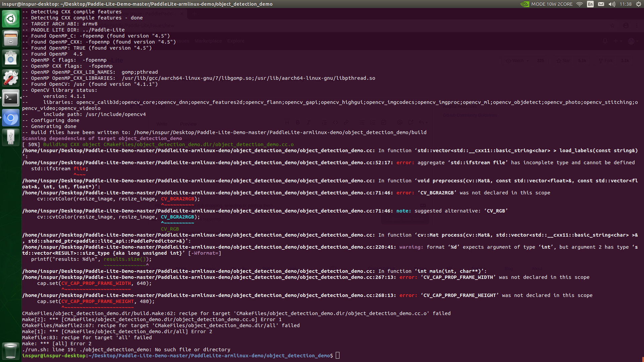The width and height of the screenshot is (644, 362).
Task: Open the USB drive icon in the dock
Action: (11, 137)
